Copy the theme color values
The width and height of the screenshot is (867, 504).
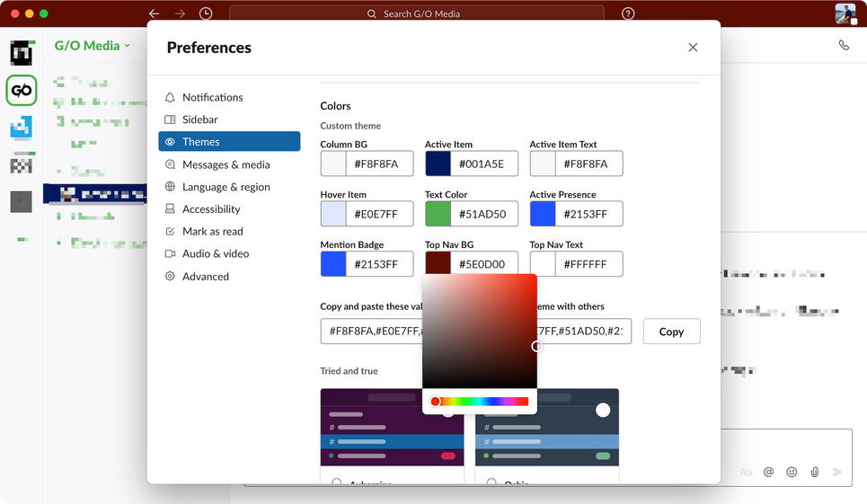671,331
